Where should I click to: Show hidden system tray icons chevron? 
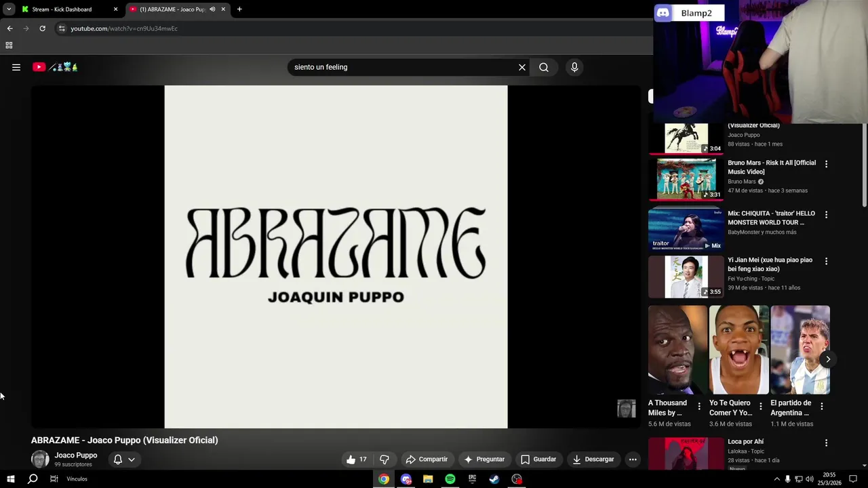click(776, 479)
